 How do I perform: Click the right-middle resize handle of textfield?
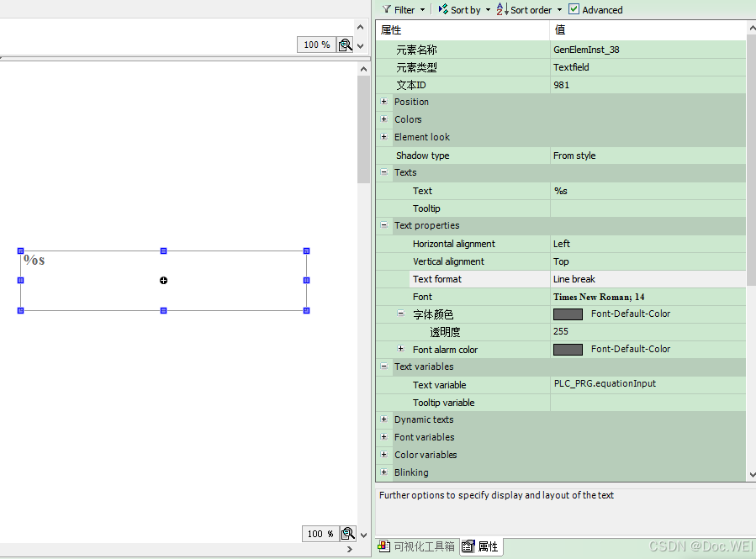(x=306, y=280)
